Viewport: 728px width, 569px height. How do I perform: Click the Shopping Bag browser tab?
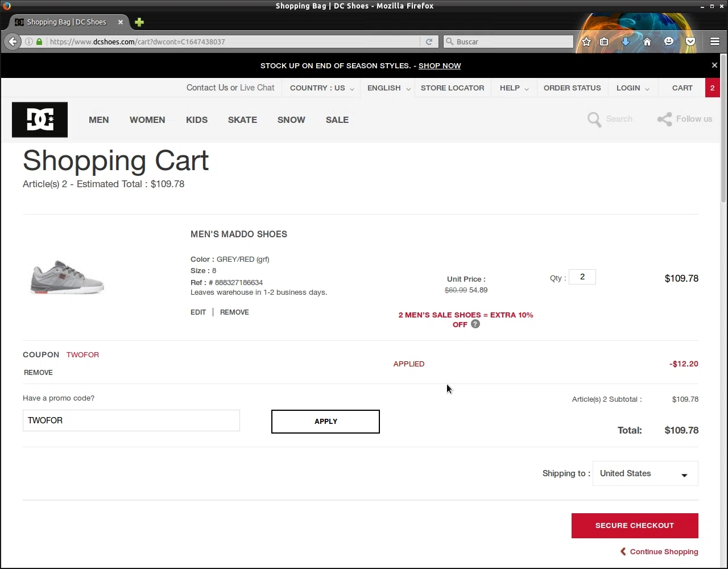coord(67,22)
